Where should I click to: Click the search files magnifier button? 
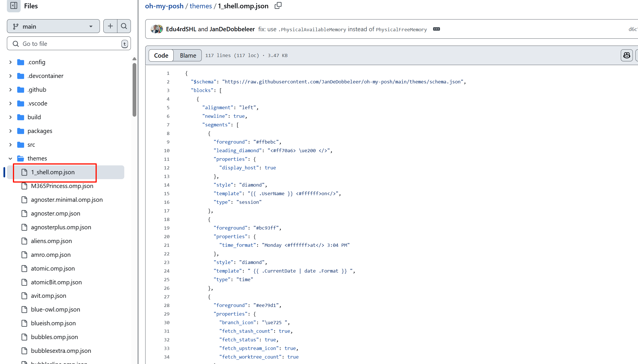pos(124,26)
